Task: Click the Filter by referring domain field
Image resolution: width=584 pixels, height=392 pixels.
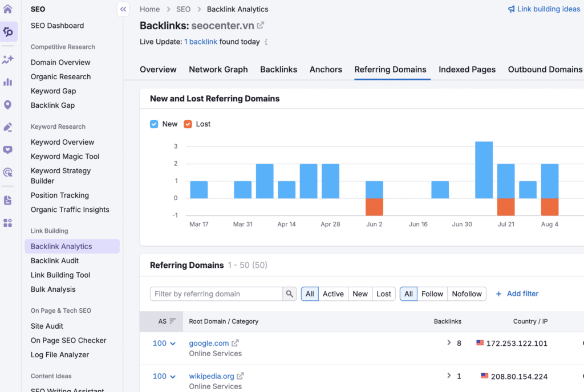Action: pyautogui.click(x=217, y=294)
